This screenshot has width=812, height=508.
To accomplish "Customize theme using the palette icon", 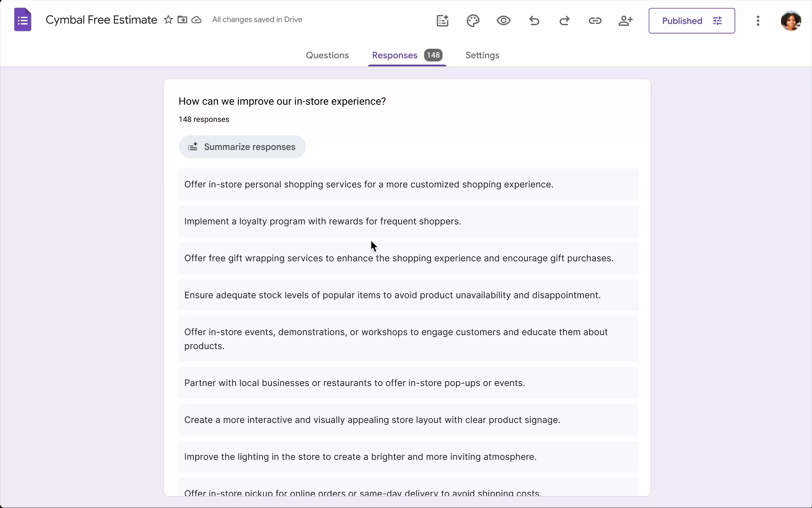I will (x=473, y=21).
